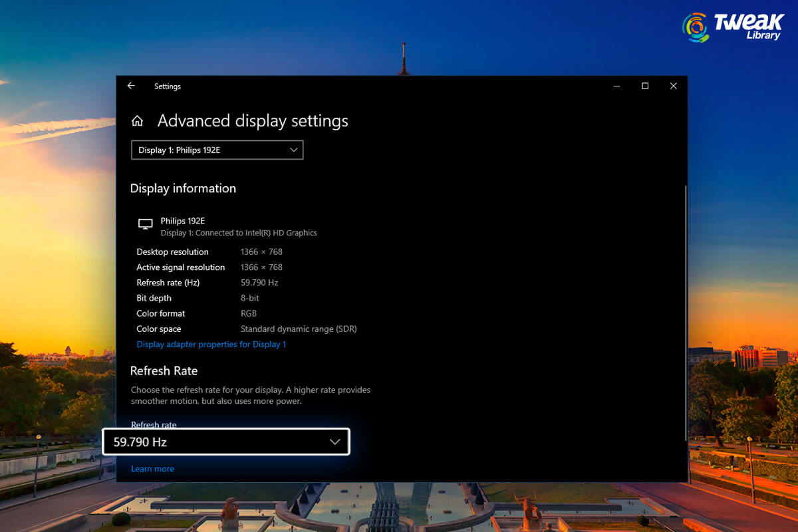The height and width of the screenshot is (532, 798).
Task: Open the display selection dropdown
Action: [x=217, y=150]
